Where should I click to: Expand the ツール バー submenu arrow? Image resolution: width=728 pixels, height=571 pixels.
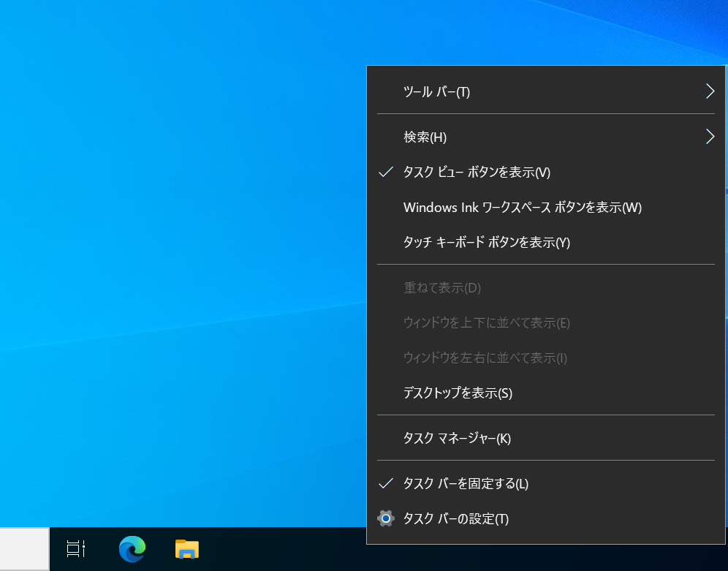[x=709, y=91]
